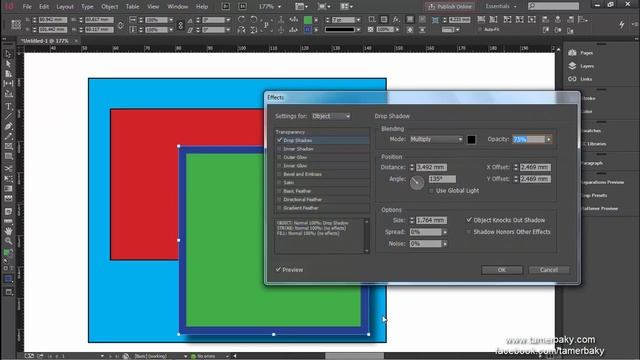Click the Publish Online button
The height and width of the screenshot is (360, 640).
click(450, 7)
